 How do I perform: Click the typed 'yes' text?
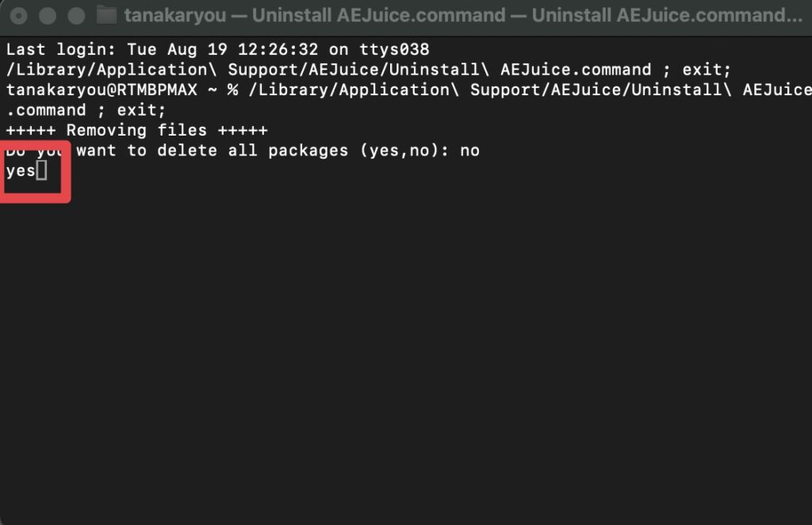(21, 171)
